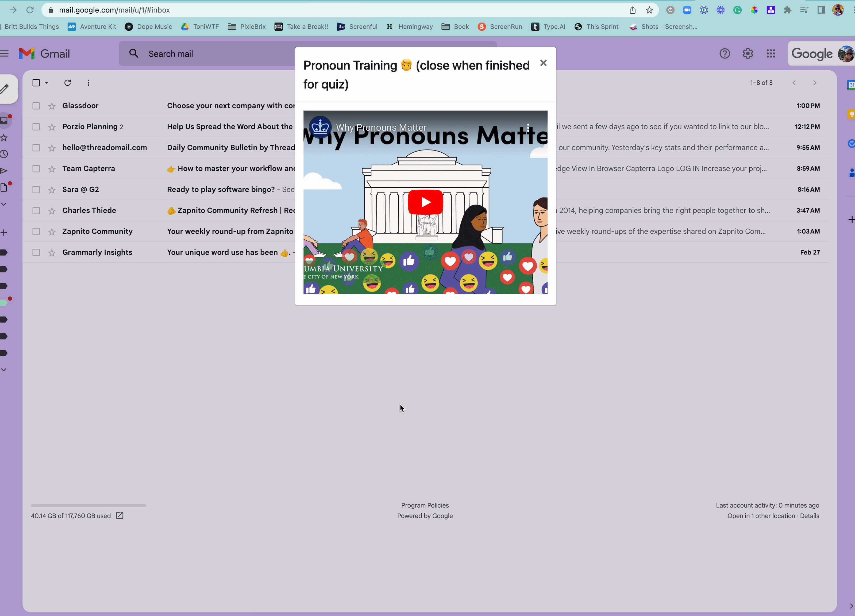
Task: Open the account activity Details link
Action: (x=809, y=516)
